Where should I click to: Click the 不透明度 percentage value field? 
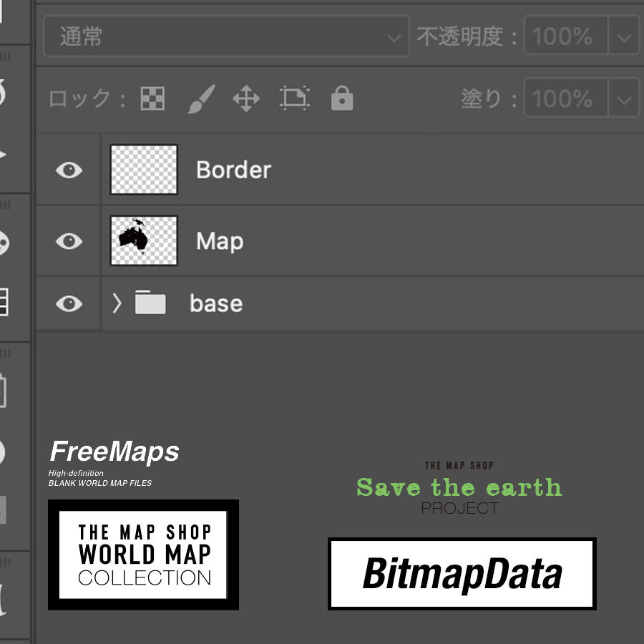[565, 36]
